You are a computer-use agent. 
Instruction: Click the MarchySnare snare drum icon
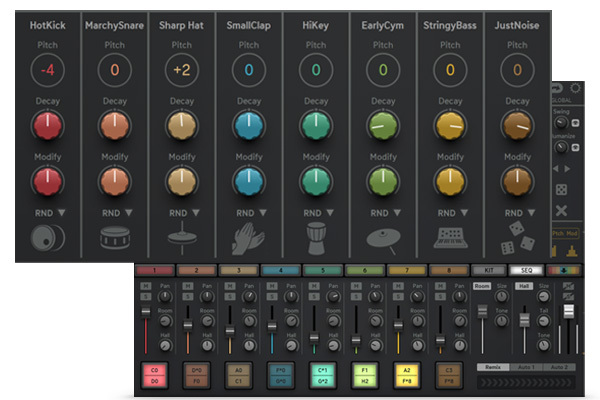click(x=115, y=238)
